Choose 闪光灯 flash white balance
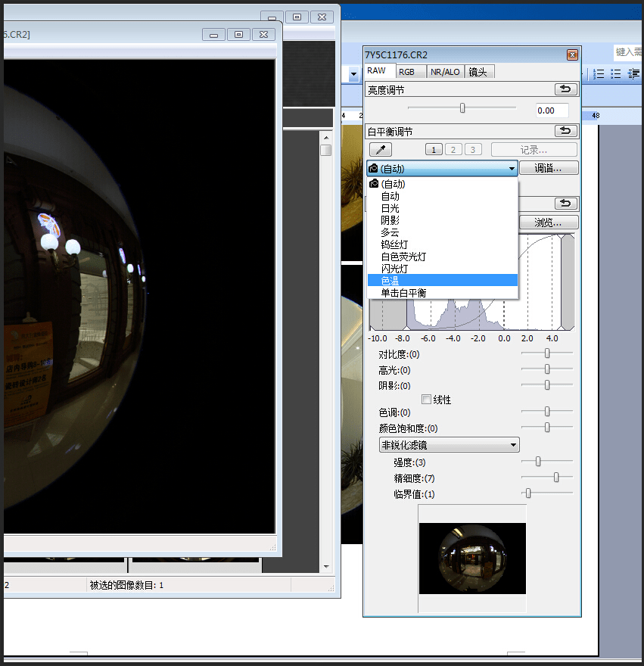This screenshot has height=666, width=644. [x=442, y=269]
